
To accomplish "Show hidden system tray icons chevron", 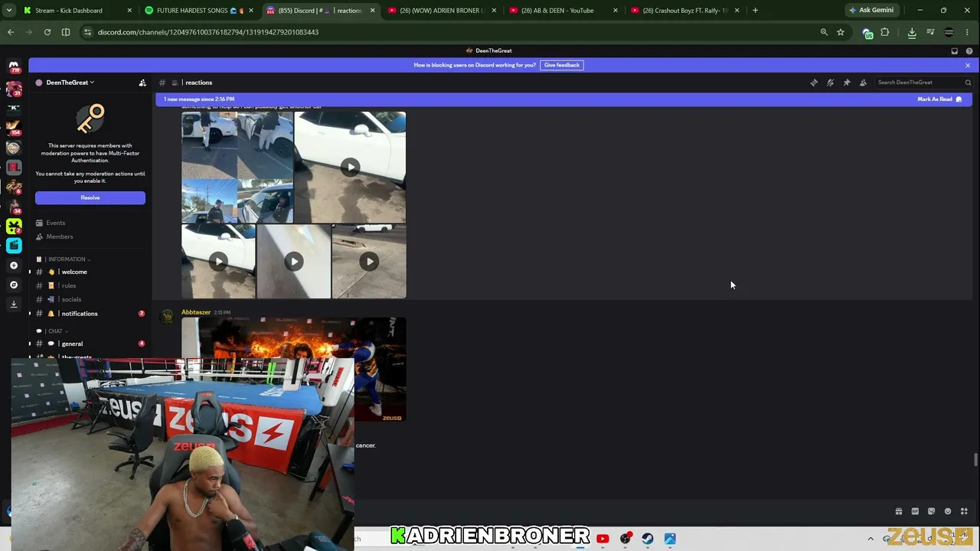I will pos(871,539).
